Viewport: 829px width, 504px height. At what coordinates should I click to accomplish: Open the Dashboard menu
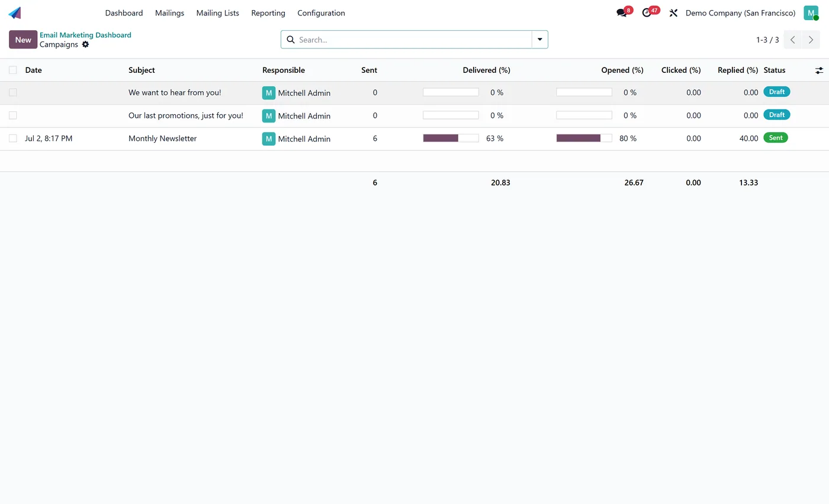(124, 12)
